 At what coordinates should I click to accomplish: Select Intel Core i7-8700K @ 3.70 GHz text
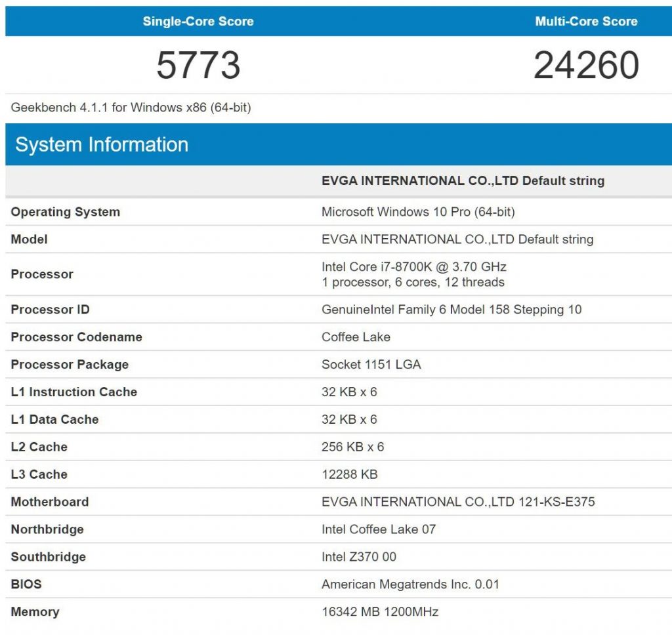click(x=414, y=266)
